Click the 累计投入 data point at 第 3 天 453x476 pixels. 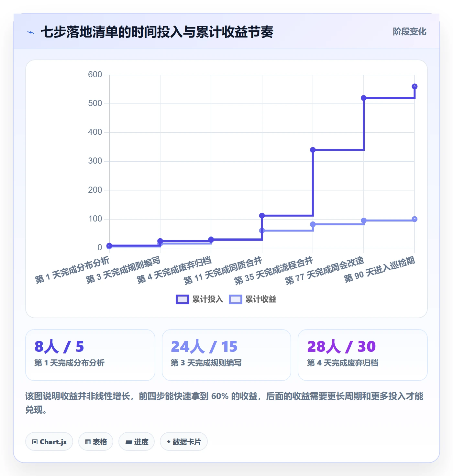(x=160, y=241)
